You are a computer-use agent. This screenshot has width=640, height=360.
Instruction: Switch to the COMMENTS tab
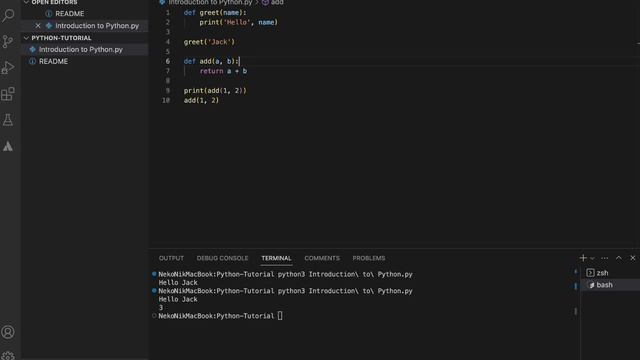(x=322, y=258)
